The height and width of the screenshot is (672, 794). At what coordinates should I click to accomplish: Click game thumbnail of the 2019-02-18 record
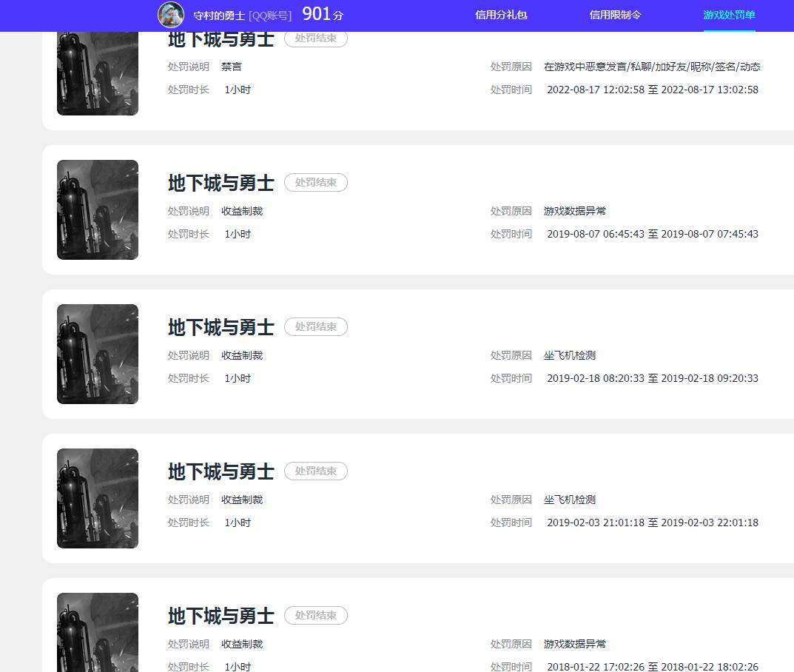(98, 354)
